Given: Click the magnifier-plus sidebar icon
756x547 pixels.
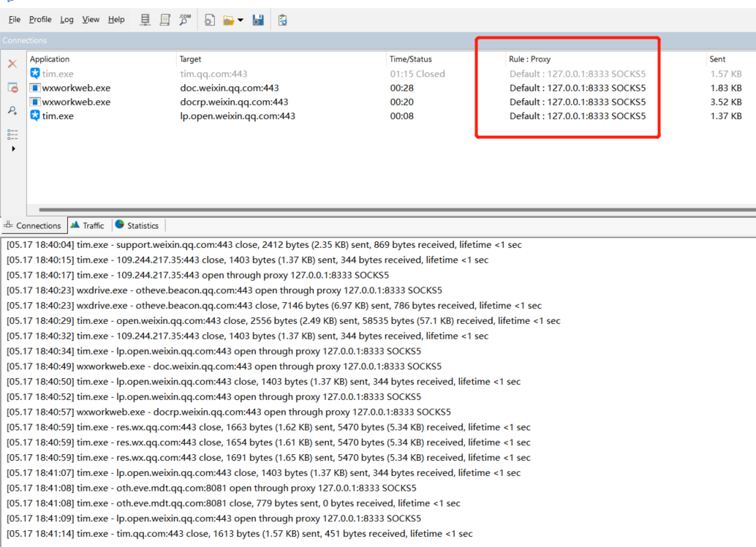Looking at the screenshot, I should (x=12, y=110).
